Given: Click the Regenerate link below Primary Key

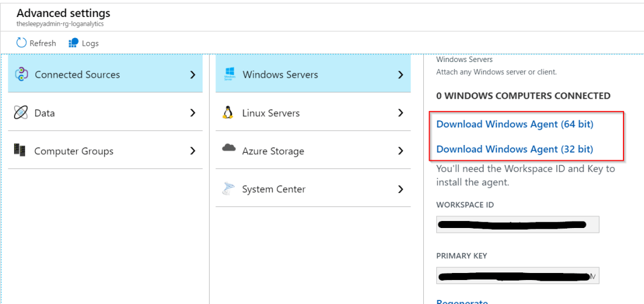Looking at the screenshot, I should click(462, 302).
